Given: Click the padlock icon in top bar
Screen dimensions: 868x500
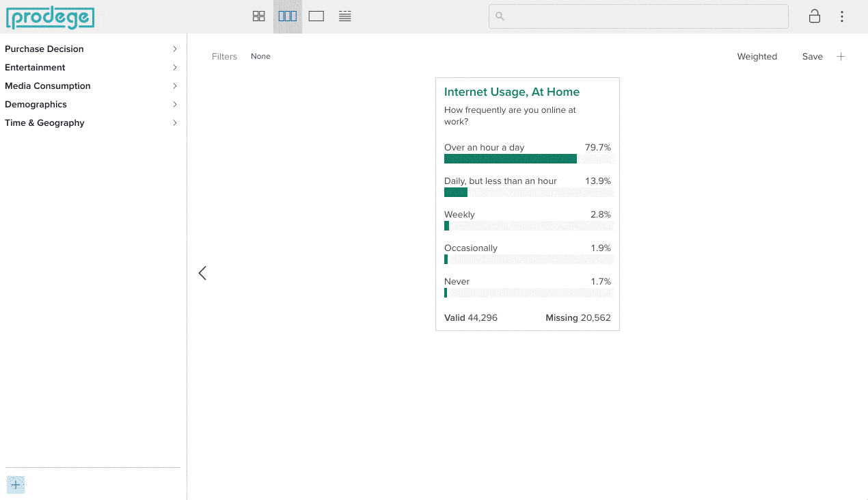Looking at the screenshot, I should (814, 16).
